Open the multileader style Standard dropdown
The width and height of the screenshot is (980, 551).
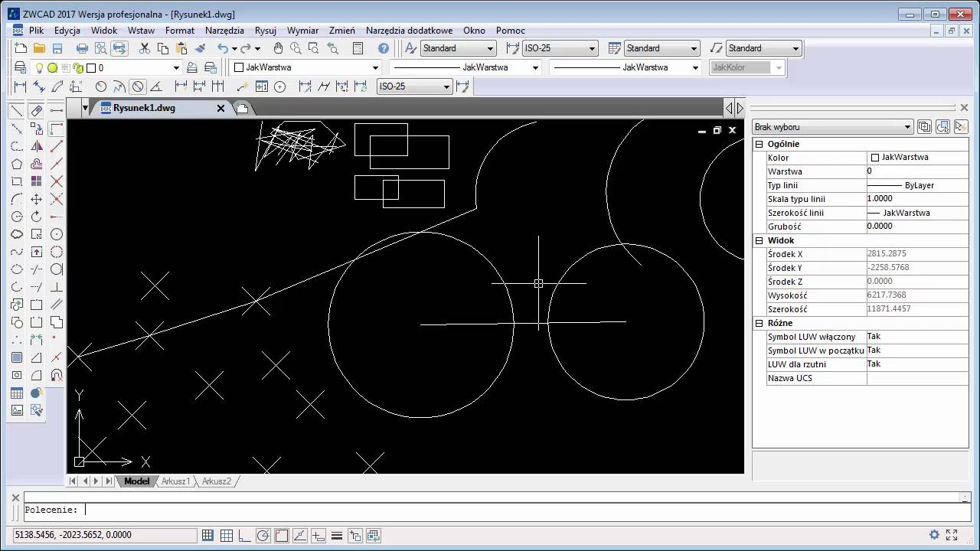click(x=763, y=48)
